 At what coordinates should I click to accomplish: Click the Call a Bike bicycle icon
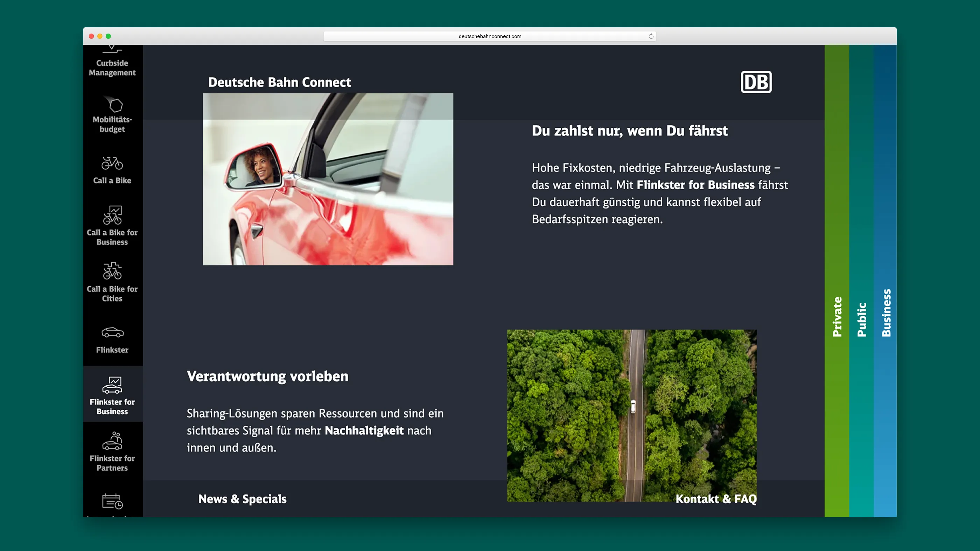(x=112, y=163)
